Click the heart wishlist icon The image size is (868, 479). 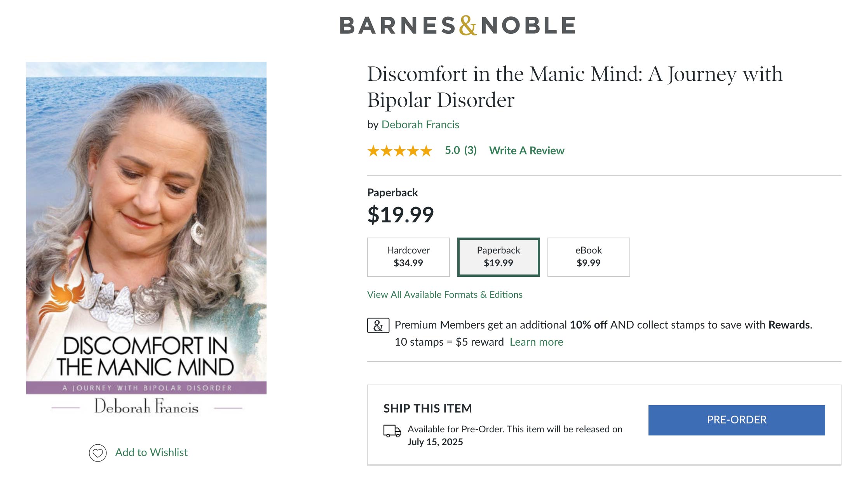coord(98,453)
